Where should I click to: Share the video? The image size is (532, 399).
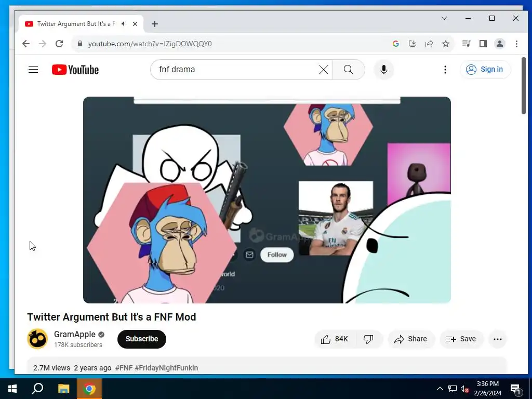tap(411, 339)
